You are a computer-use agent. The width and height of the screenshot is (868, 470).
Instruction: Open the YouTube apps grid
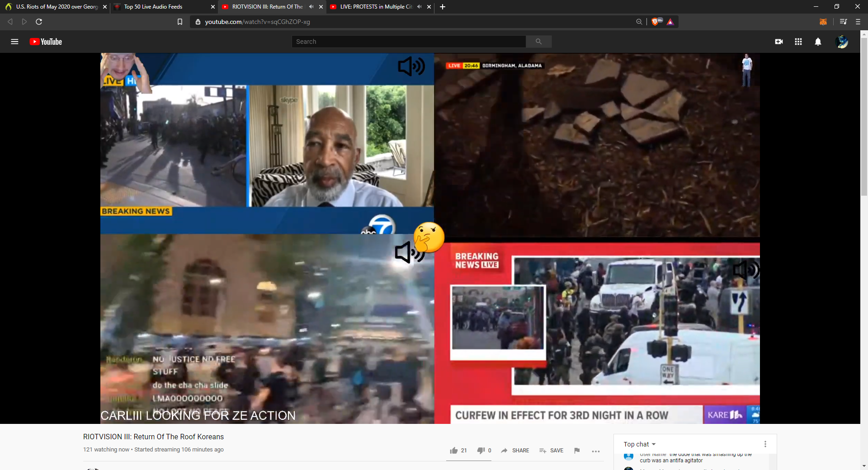[x=798, y=42]
